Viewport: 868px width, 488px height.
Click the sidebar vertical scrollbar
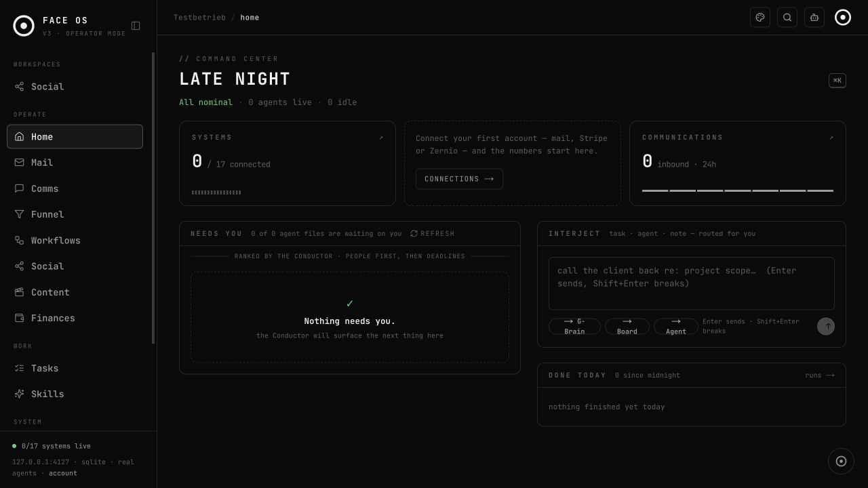tap(153, 198)
